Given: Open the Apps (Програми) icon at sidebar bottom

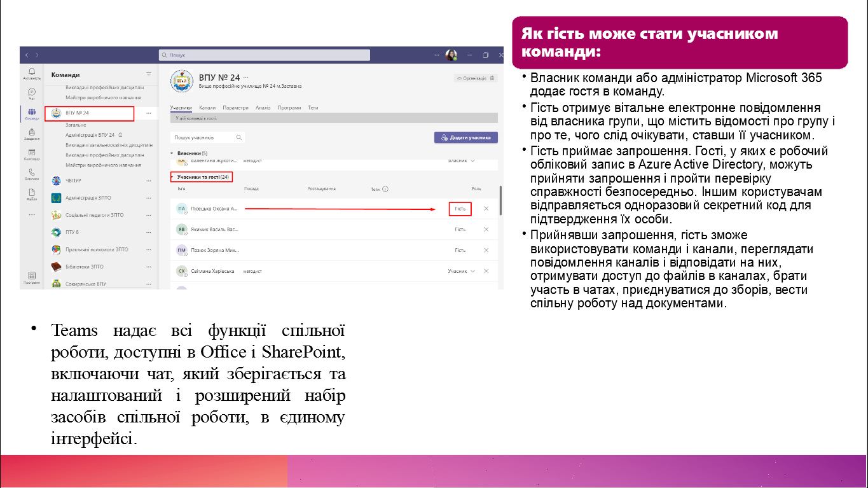Looking at the screenshot, I should tap(32, 277).
